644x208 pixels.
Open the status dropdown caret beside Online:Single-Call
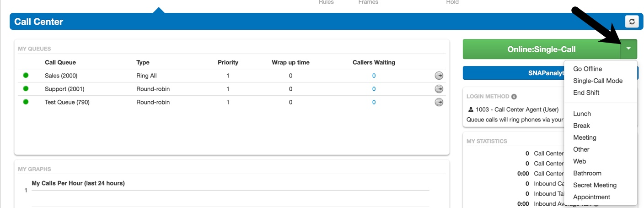(x=628, y=49)
